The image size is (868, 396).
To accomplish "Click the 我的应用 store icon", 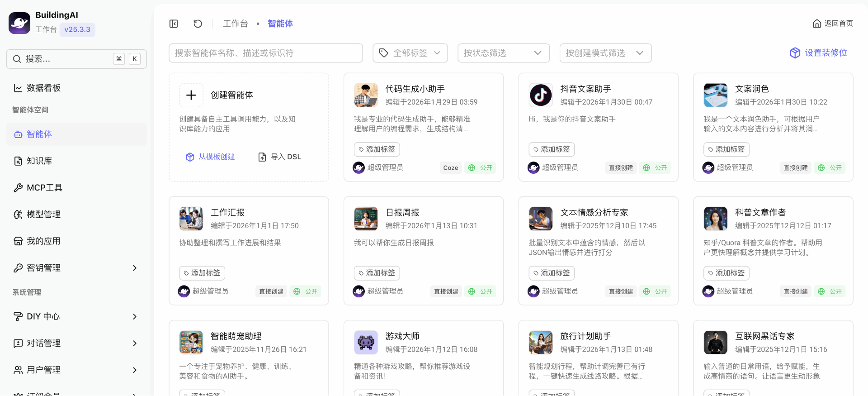I will 18,241.
